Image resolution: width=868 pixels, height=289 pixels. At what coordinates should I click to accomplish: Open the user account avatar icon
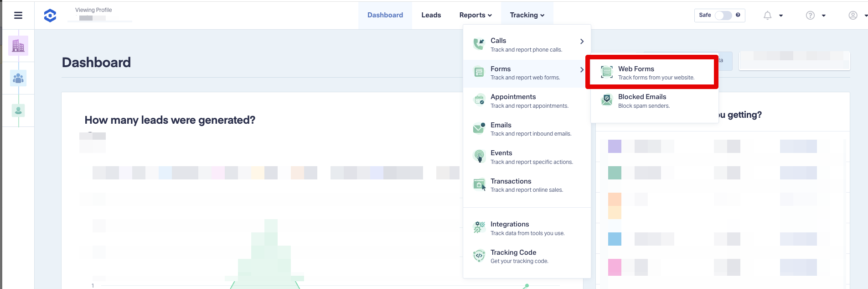pyautogui.click(x=853, y=16)
